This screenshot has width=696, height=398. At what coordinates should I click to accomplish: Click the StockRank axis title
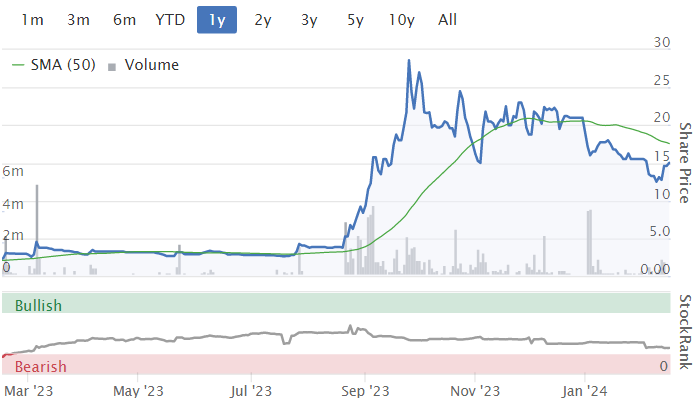pyautogui.click(x=685, y=331)
